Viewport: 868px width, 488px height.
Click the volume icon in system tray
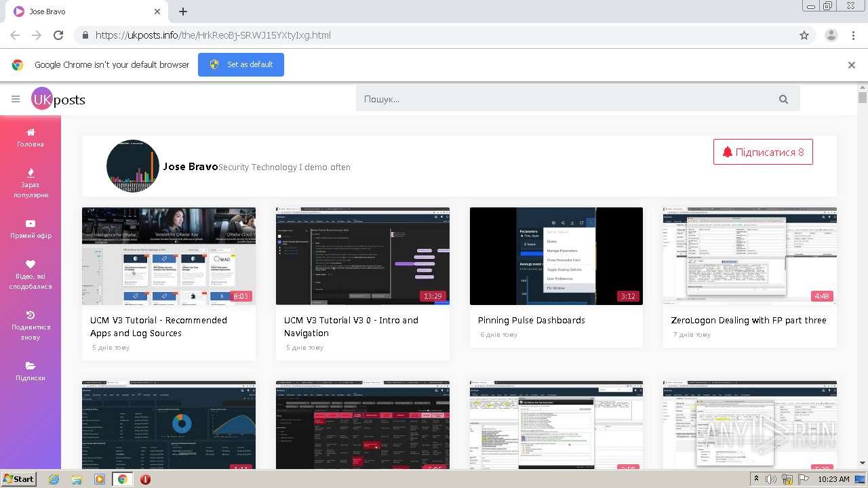771,479
